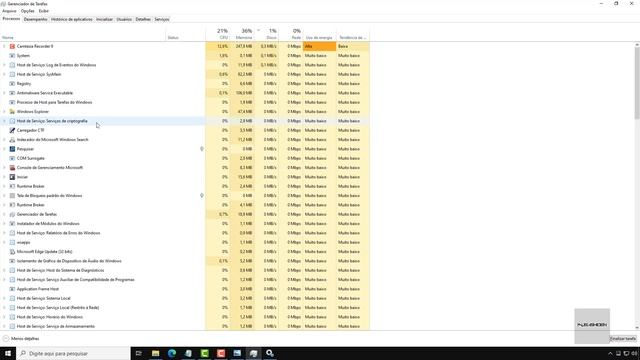Click the suspended leaf icon on Pesquisar row
This screenshot has height=360, width=640.
point(202,149)
